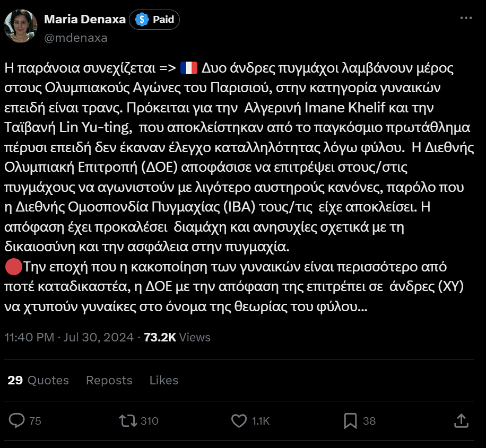The image size is (486, 448).
Task: Click the blue verified dollar badge icon
Action: point(142,20)
